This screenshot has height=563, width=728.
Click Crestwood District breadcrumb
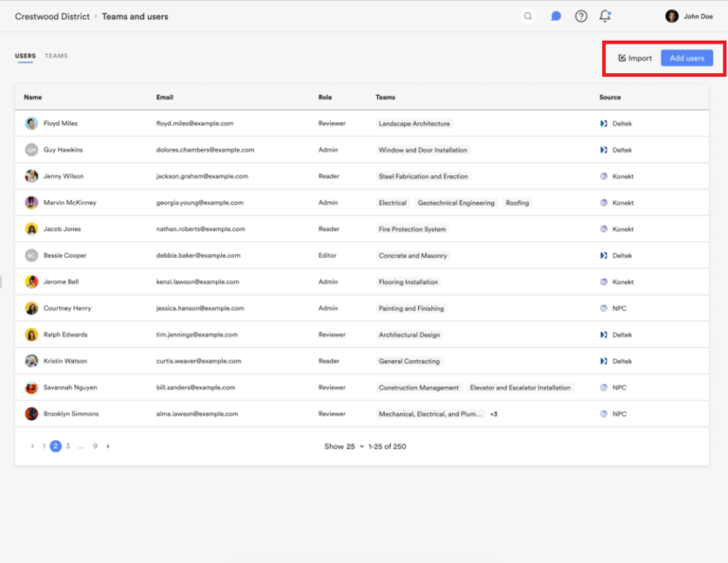[52, 16]
